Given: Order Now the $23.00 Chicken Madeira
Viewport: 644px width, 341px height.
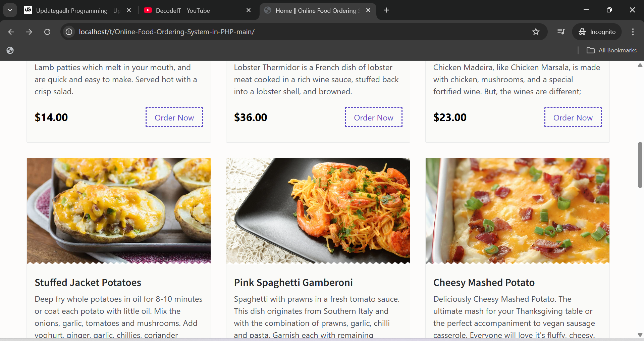Looking at the screenshot, I should click(x=573, y=117).
